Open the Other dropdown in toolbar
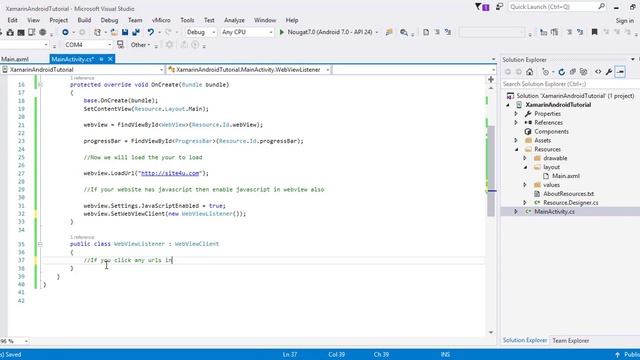Viewport: 640px width, 360px height. point(140,44)
